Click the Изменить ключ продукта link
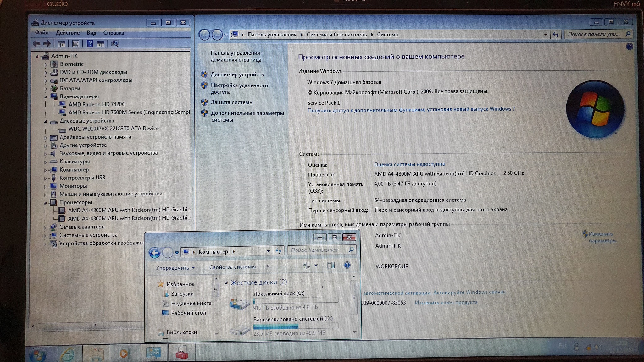The width and height of the screenshot is (644, 362). [x=446, y=302]
